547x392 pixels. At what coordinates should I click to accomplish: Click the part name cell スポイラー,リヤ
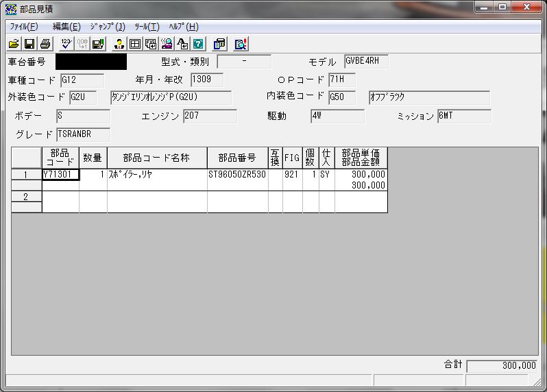157,175
